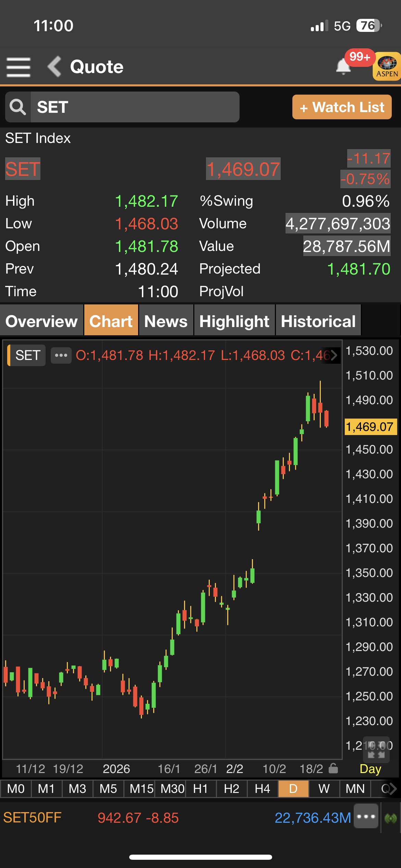Image resolution: width=401 pixels, height=868 pixels.
Task: Tap the magnifier search icon
Action: click(x=18, y=107)
